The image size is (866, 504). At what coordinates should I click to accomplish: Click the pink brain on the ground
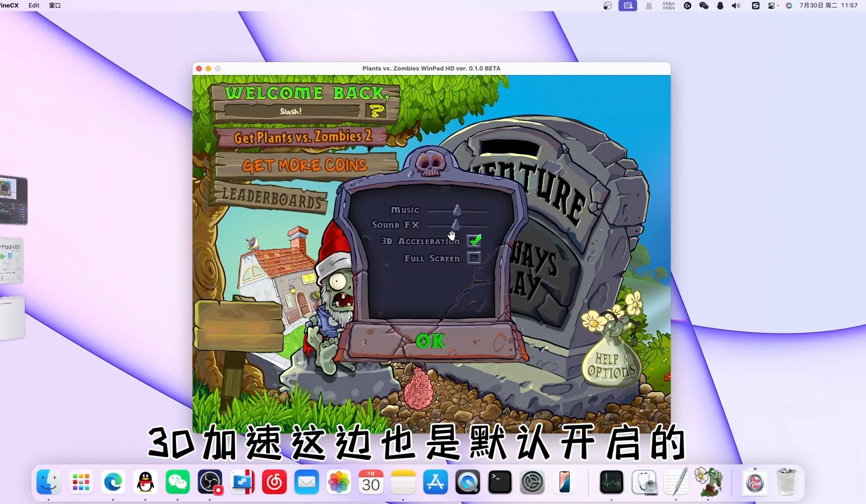pos(418,389)
